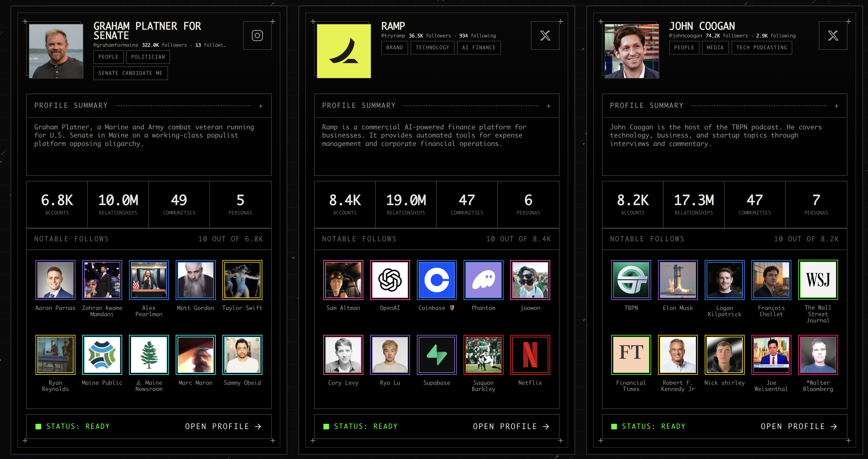Open Graham Platner's Instagram icon

point(257,36)
